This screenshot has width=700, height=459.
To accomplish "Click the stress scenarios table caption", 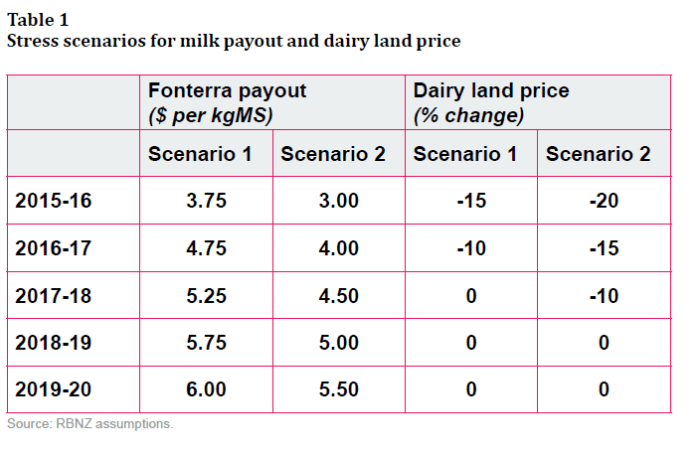I will [233, 41].
